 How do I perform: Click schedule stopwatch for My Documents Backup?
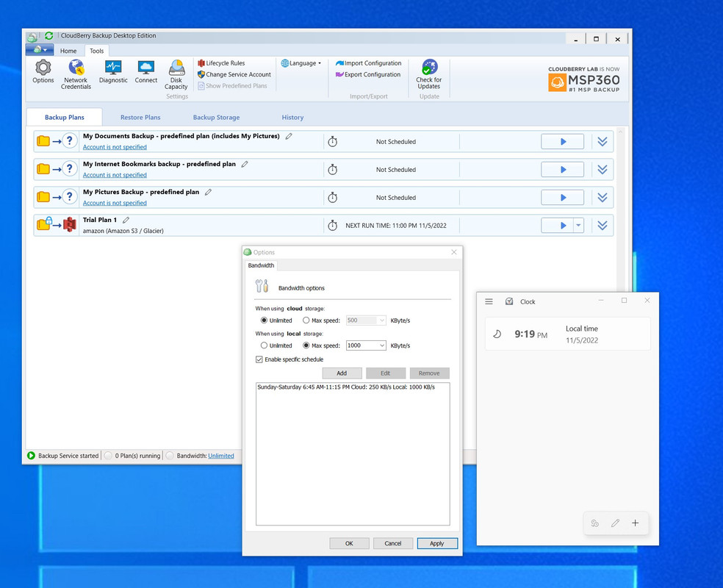tap(332, 142)
